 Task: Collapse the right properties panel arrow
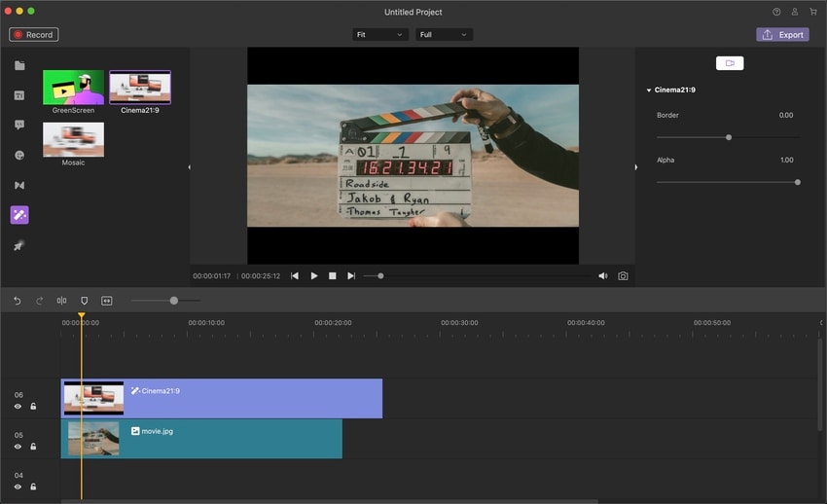(x=636, y=167)
